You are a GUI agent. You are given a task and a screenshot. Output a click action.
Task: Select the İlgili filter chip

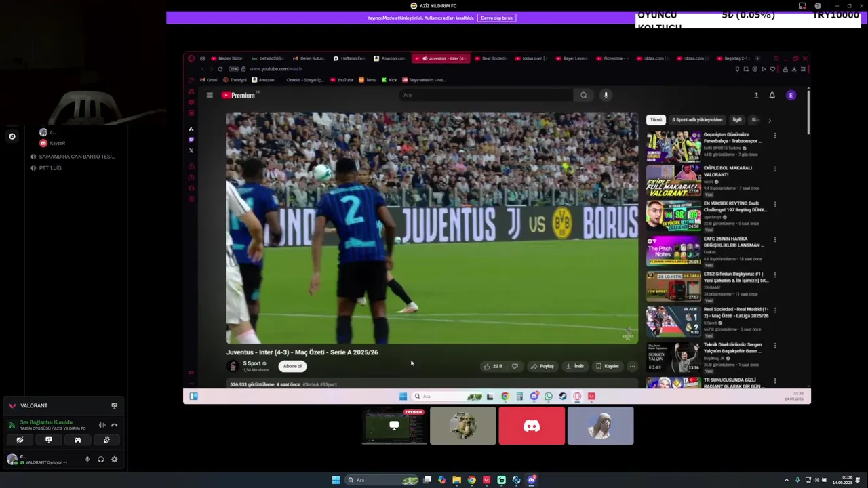coord(736,120)
